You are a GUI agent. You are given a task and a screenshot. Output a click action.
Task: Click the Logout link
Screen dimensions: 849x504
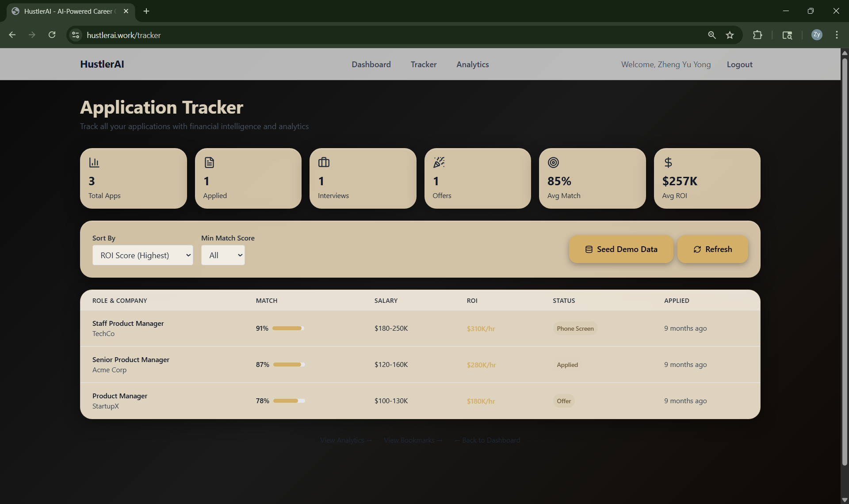[739, 65]
